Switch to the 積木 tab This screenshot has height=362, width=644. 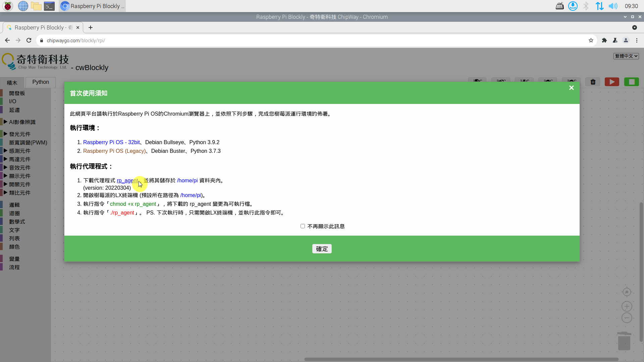tap(12, 83)
